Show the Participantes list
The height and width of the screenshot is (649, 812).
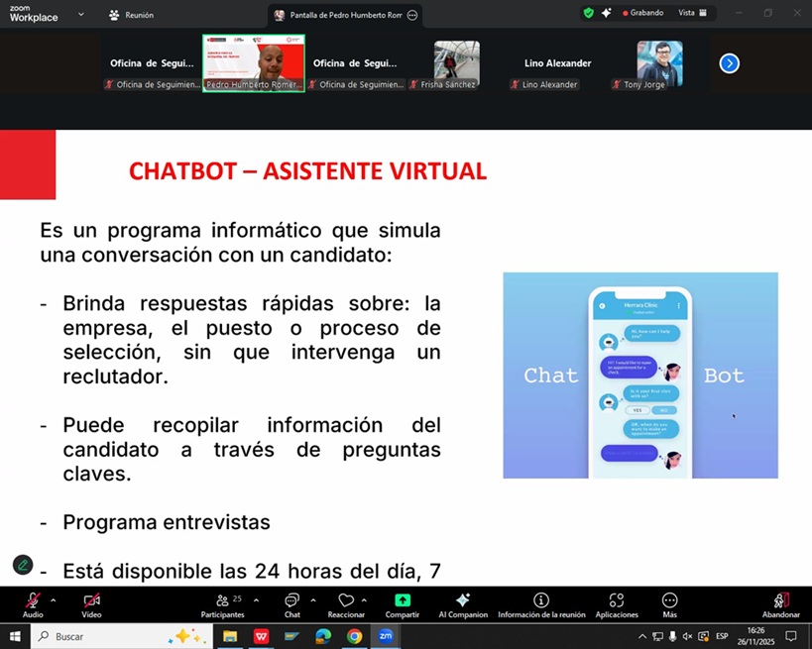click(222, 602)
